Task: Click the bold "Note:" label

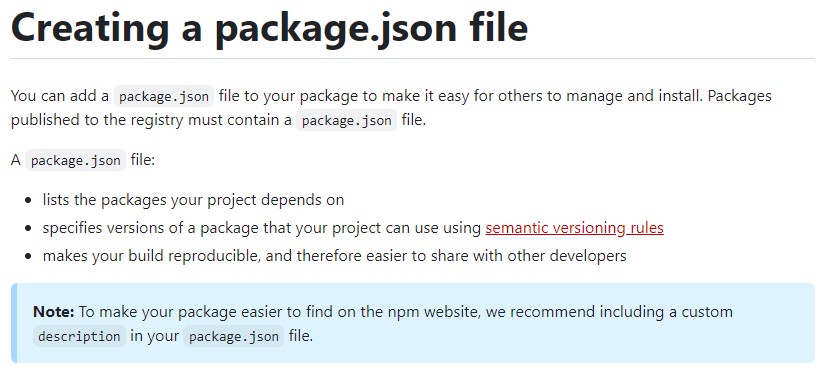Action: [54, 312]
